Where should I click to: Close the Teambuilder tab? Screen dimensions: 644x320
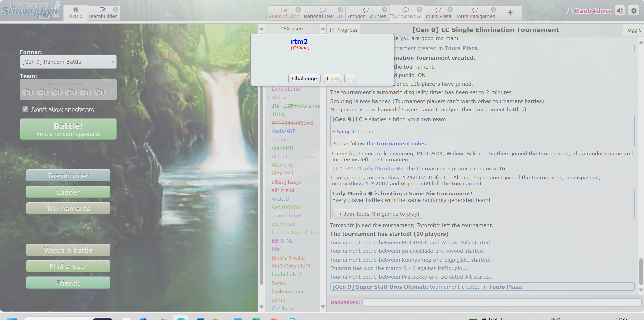[115, 9]
